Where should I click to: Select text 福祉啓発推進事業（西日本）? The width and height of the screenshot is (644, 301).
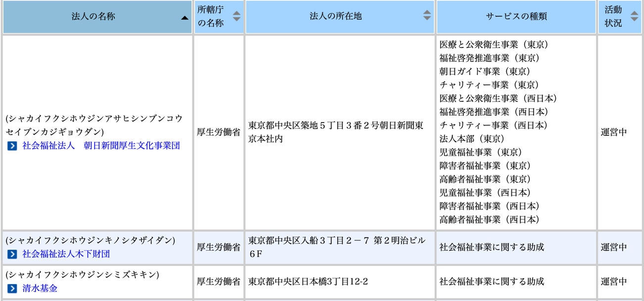pyautogui.click(x=495, y=112)
